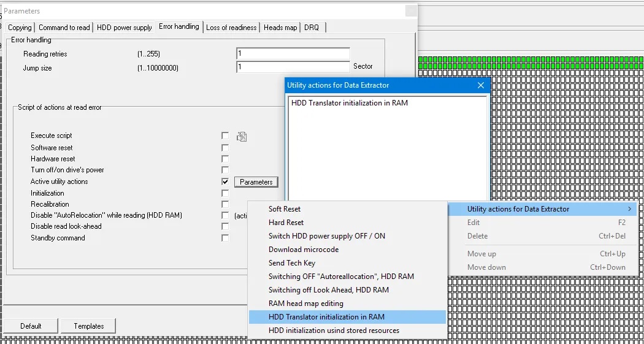Choose Download microcode menu entry
The image size is (644, 344).
304,250
